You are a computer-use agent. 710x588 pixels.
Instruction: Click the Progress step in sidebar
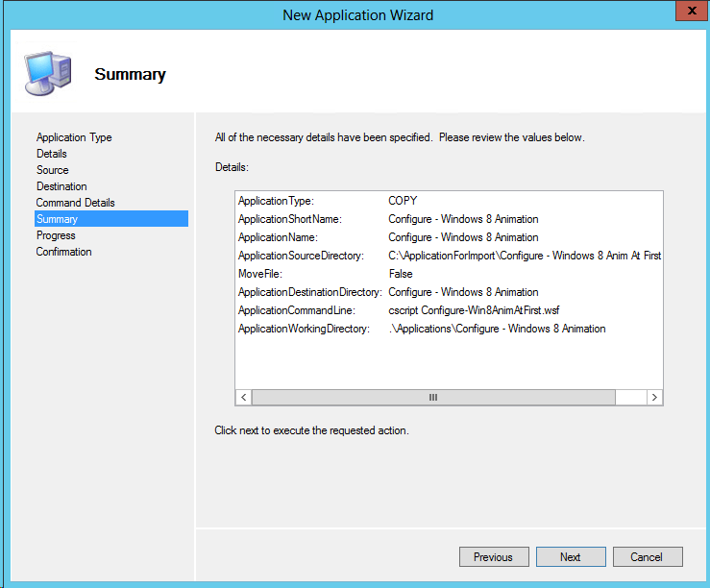(56, 235)
